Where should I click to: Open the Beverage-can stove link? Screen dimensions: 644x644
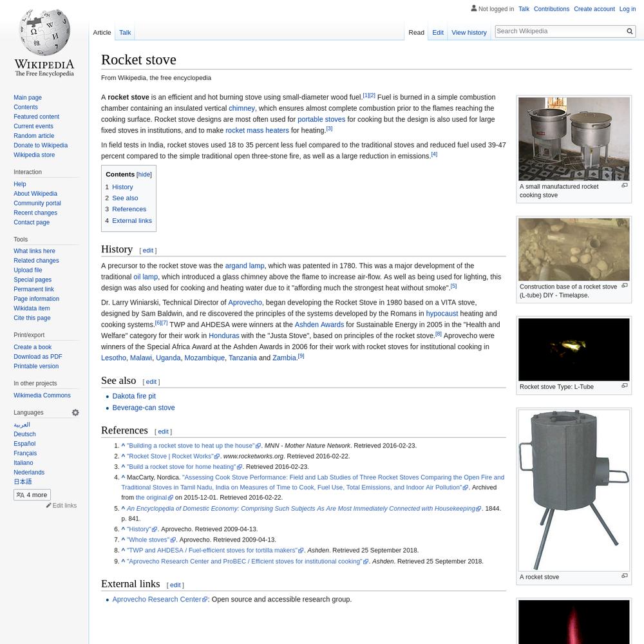(144, 408)
